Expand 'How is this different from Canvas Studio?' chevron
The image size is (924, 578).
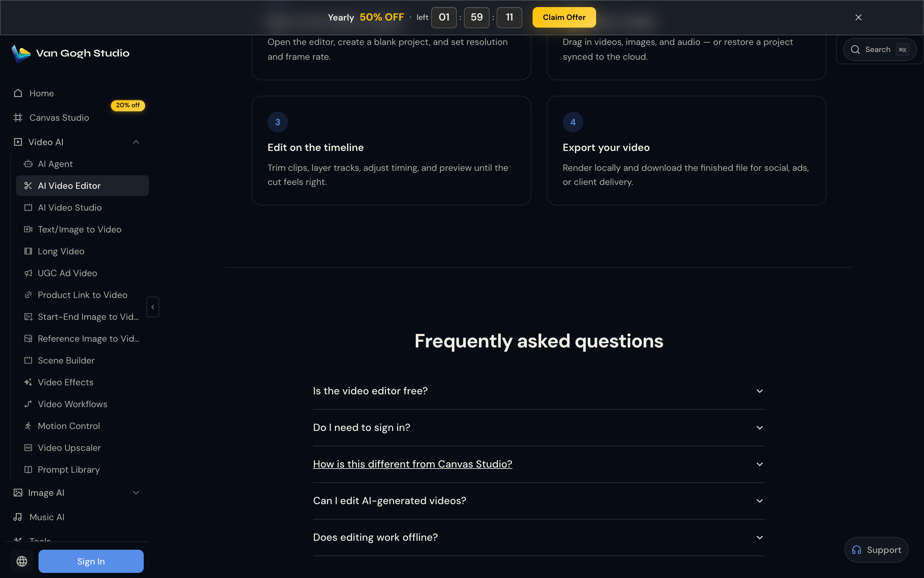click(x=759, y=464)
